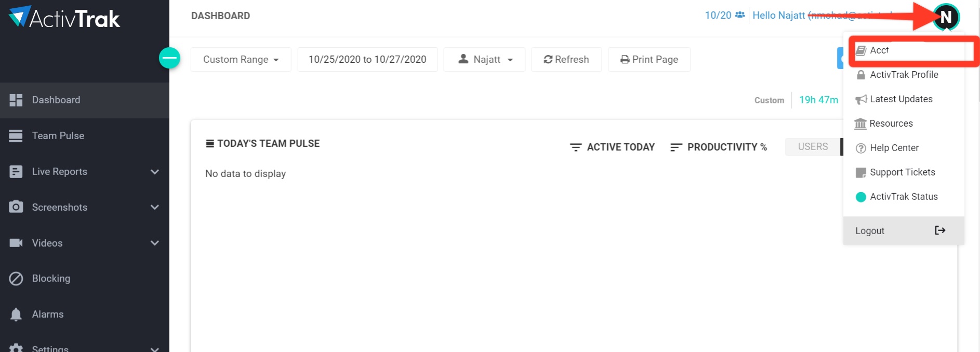This screenshot has height=352, width=980.
Task: Click the 10/20 license count link
Action: tap(718, 16)
